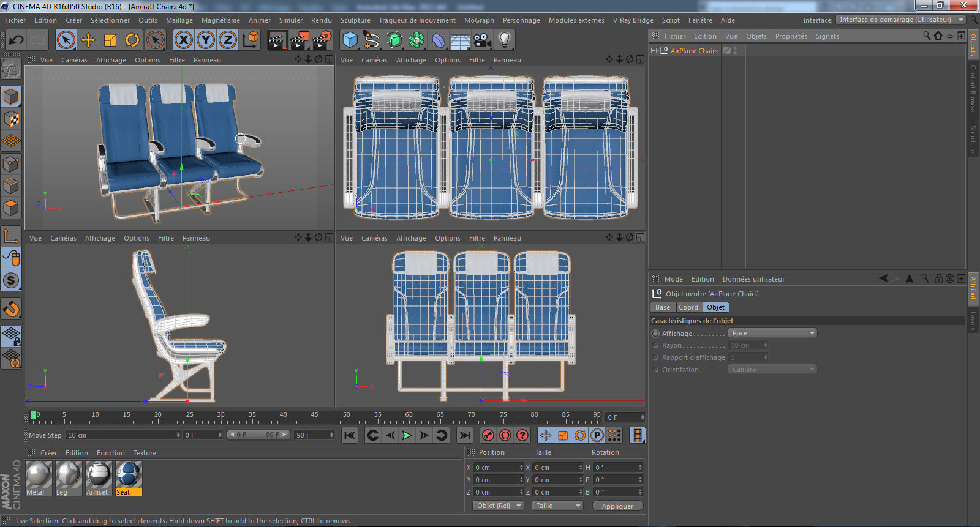The height and width of the screenshot is (527, 980).
Task: Open the Affichage dropdown set to Puce
Action: (772, 333)
